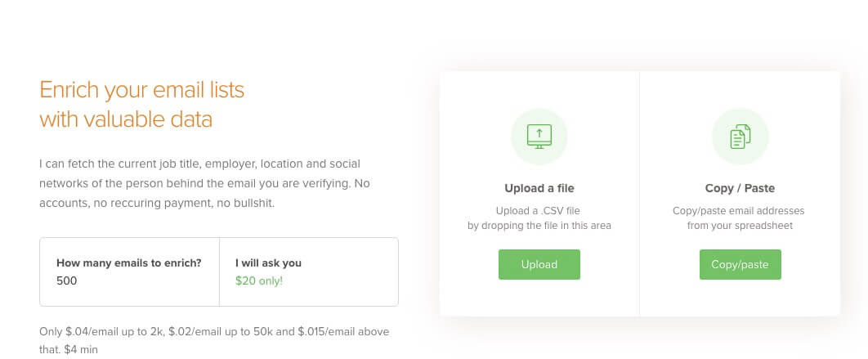868x359 pixels.
Task: Click the 'with valuable data' heading line
Action: (x=126, y=119)
